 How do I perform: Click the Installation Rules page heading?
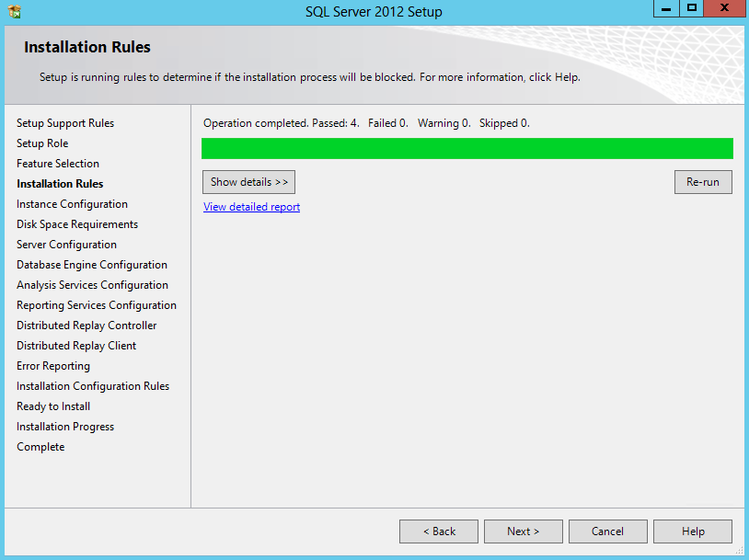tap(87, 47)
